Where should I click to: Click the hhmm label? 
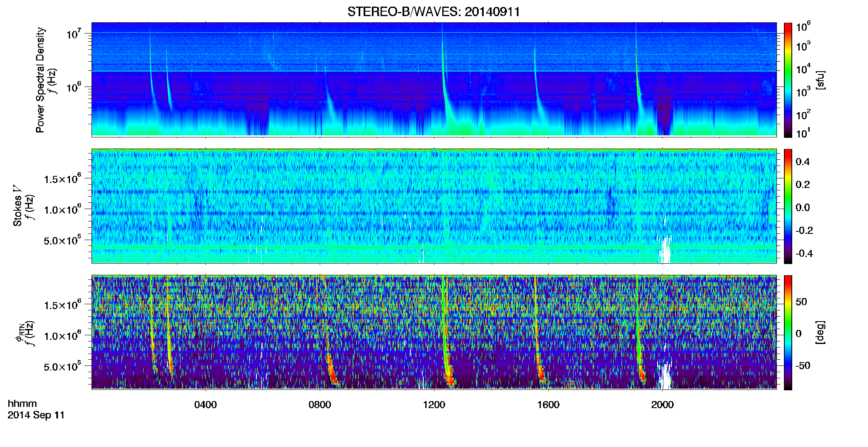(22, 404)
